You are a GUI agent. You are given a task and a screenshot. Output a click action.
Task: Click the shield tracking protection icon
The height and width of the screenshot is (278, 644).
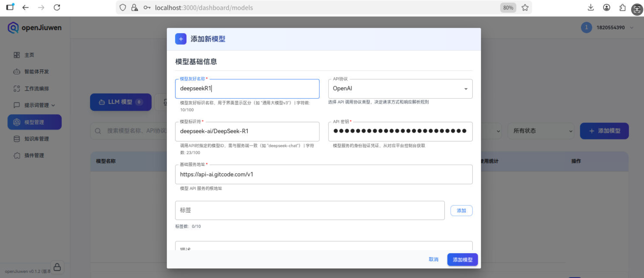point(123,7)
